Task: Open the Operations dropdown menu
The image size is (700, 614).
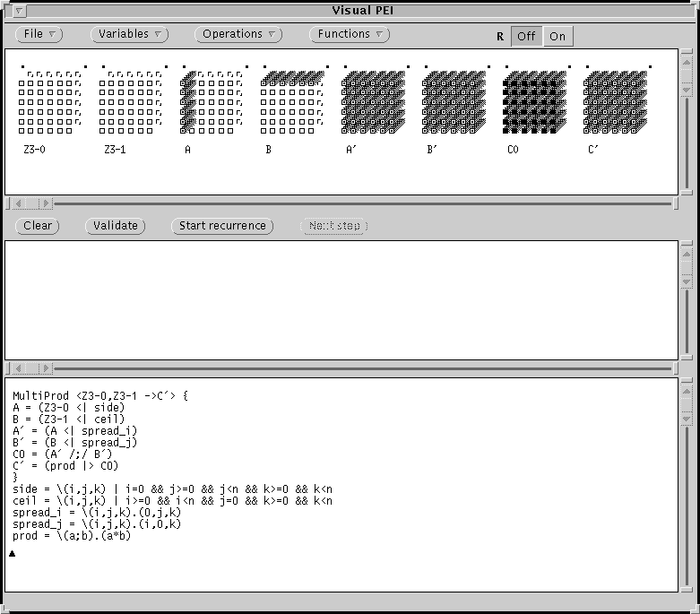Action: coord(238,34)
